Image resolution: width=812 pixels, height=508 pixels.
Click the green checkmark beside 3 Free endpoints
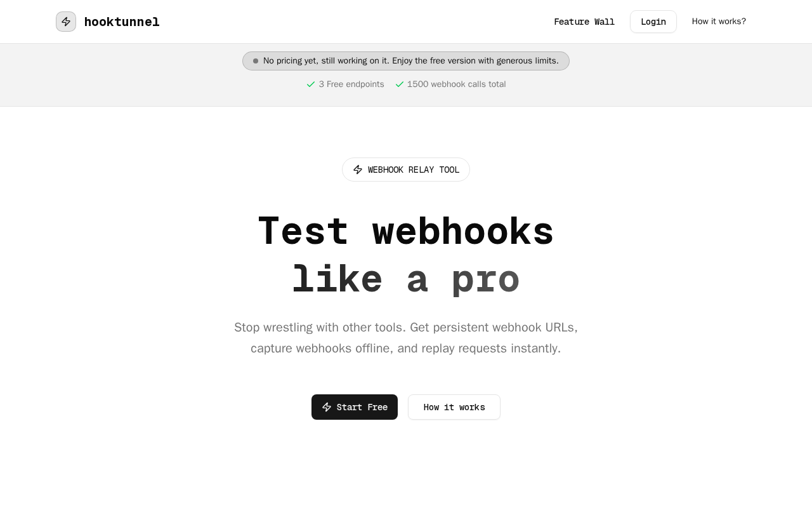311,84
